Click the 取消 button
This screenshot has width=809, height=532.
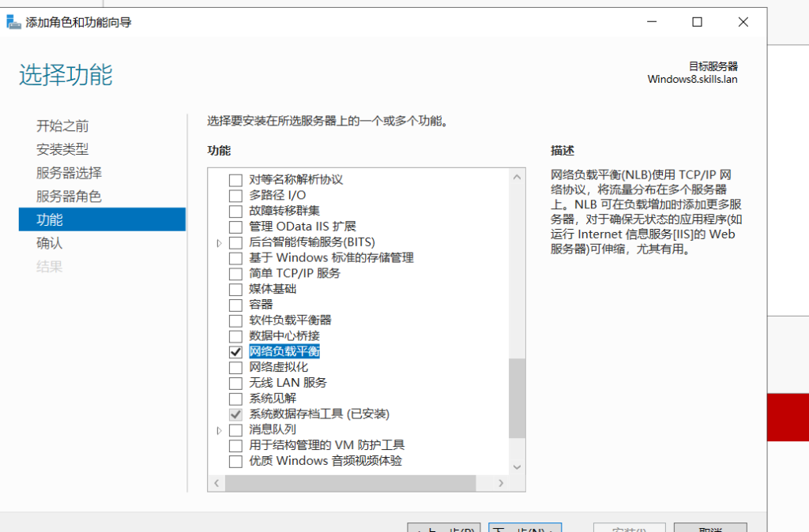tap(711, 529)
